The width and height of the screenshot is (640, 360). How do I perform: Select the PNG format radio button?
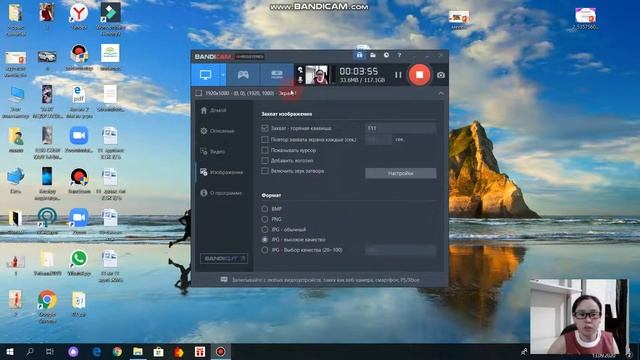[265, 219]
